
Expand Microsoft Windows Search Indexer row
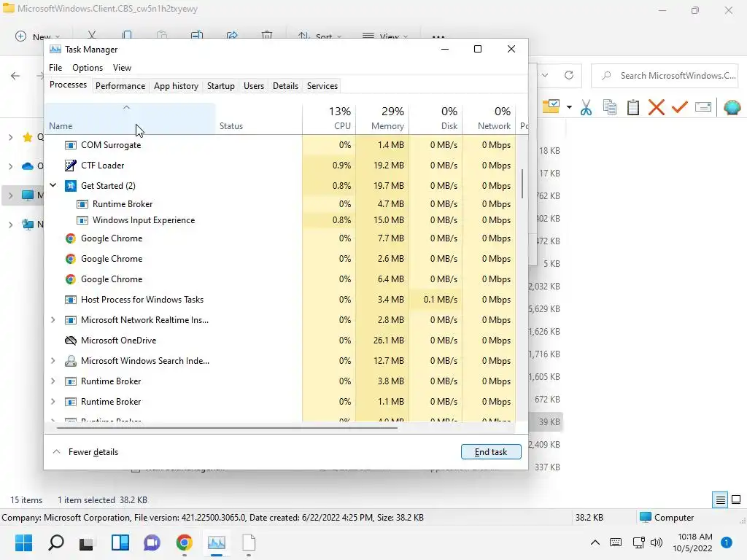53,361
